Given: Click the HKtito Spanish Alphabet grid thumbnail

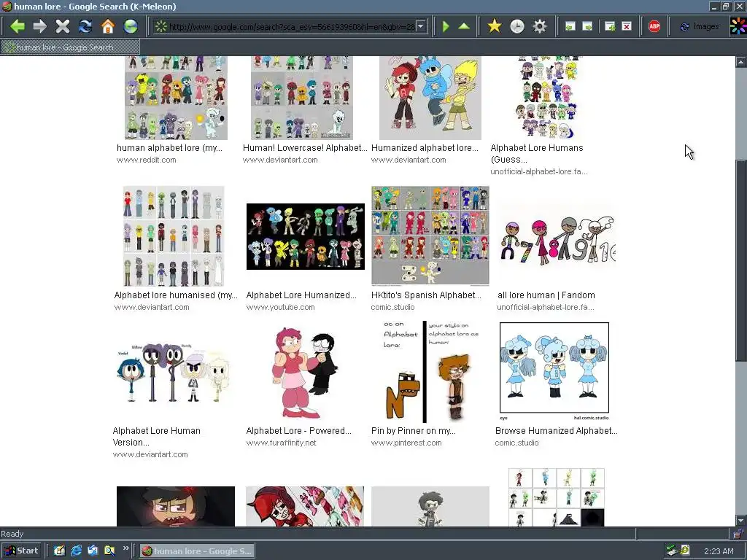Looking at the screenshot, I should tap(430, 236).
